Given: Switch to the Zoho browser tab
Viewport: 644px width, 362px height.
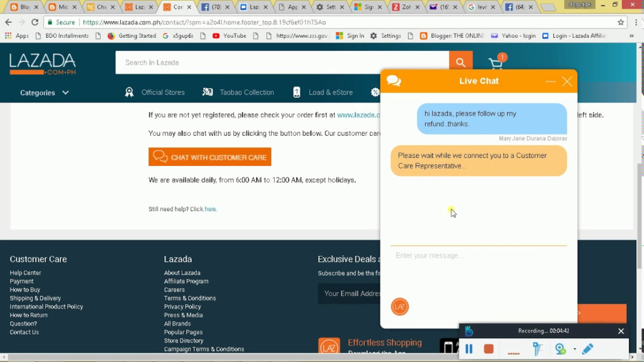Looking at the screenshot, I should point(406,7).
